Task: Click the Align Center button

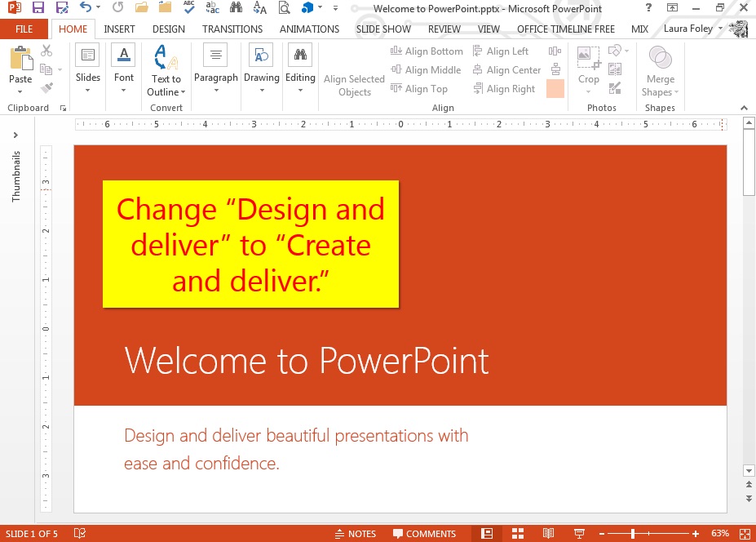Action: click(x=506, y=70)
